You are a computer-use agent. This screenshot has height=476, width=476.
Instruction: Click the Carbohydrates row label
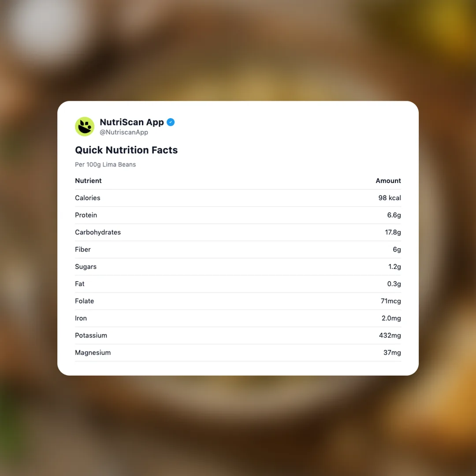pyautogui.click(x=97, y=232)
